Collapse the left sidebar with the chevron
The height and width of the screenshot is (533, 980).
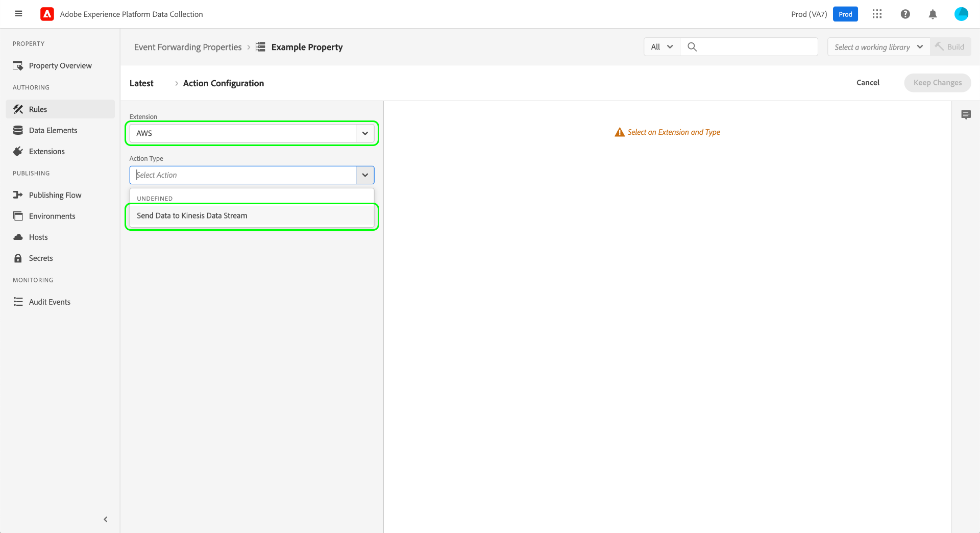coord(106,519)
